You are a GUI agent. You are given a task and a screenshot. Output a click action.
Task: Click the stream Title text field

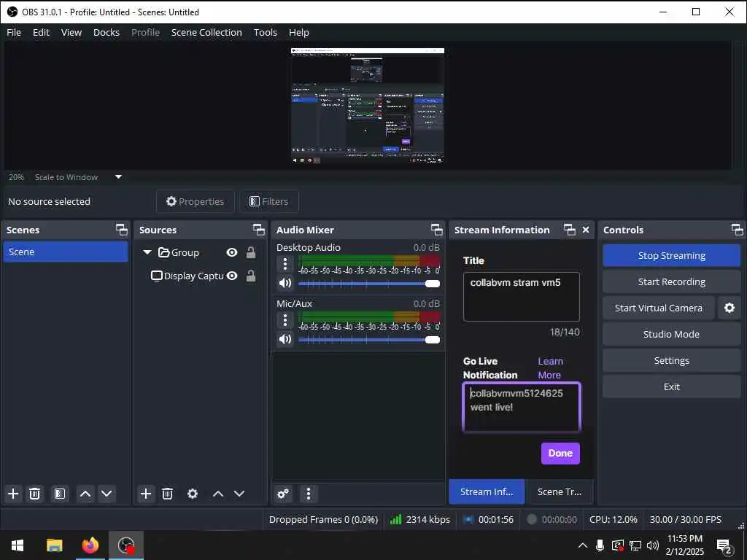coord(521,297)
